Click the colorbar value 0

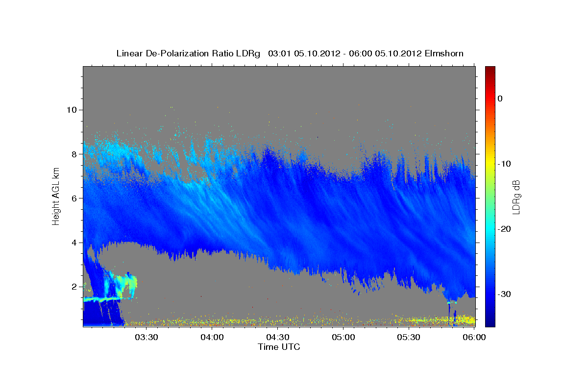pyautogui.click(x=500, y=98)
